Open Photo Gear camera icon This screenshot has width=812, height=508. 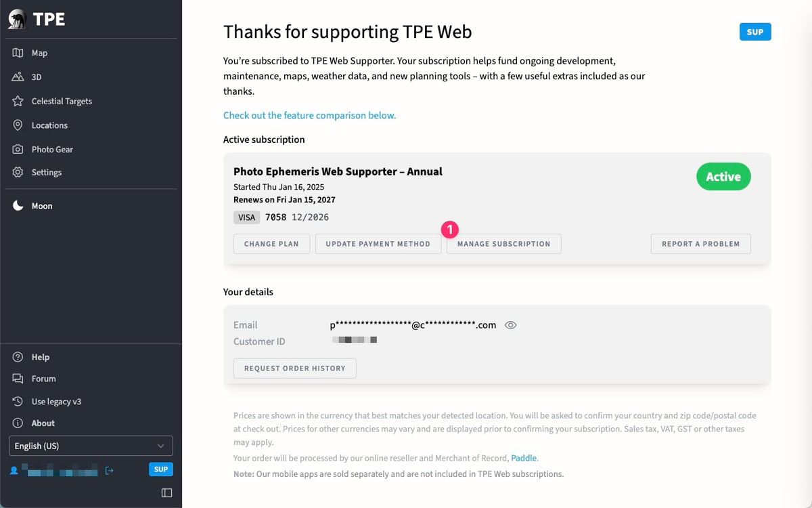[18, 149]
